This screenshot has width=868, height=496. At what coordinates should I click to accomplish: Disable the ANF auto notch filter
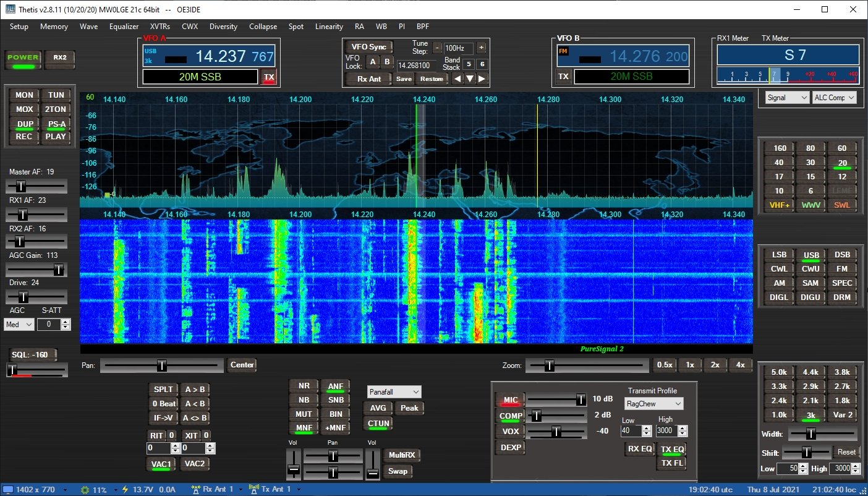335,387
